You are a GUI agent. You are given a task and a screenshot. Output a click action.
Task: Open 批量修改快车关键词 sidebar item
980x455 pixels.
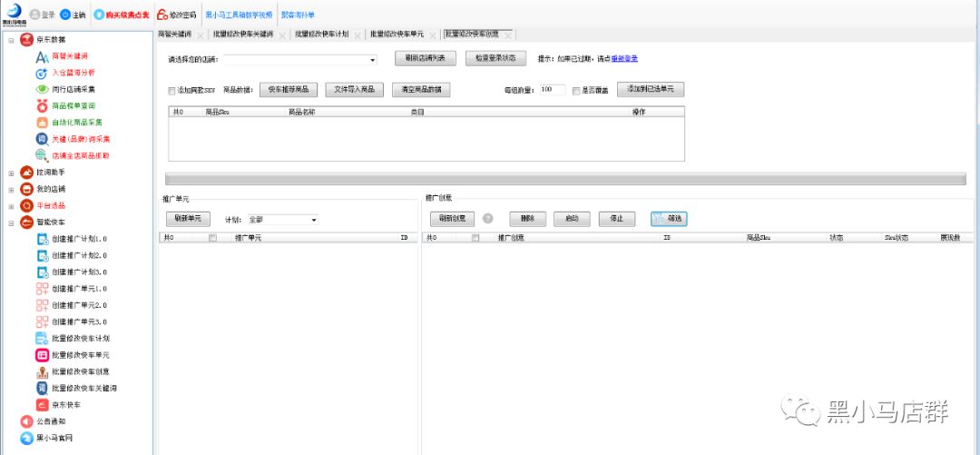click(84, 388)
